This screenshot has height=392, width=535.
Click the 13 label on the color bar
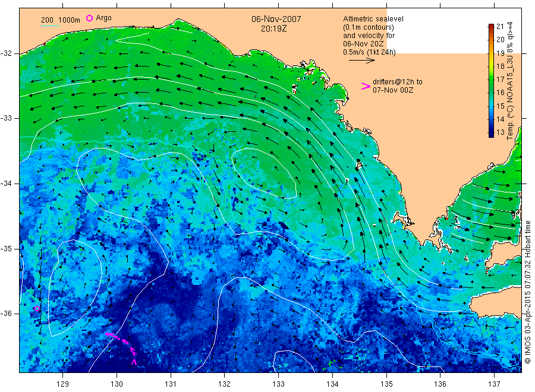[500, 132]
